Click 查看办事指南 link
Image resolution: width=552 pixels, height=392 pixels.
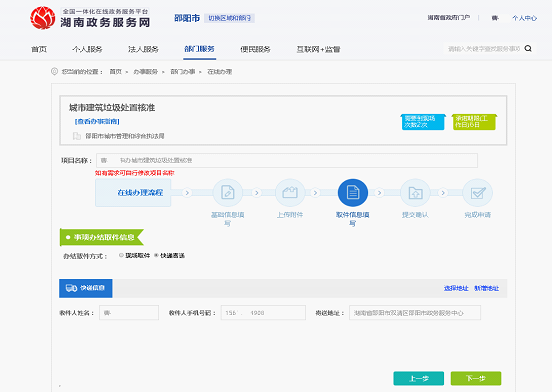pyautogui.click(x=97, y=121)
